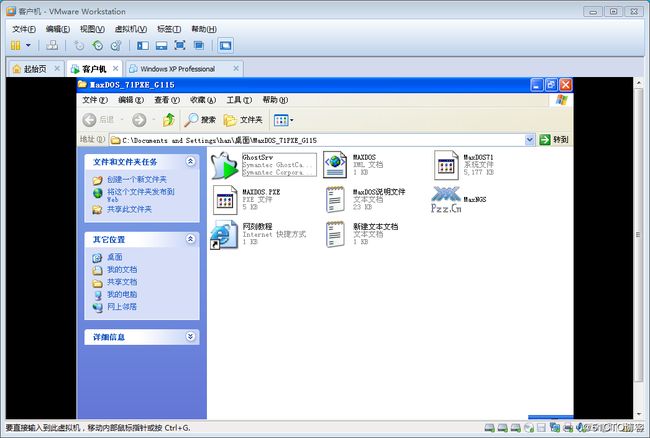Image resolution: width=650 pixels, height=438 pixels.
Task: Open VMware 标签(T) menu
Action: pos(169,29)
